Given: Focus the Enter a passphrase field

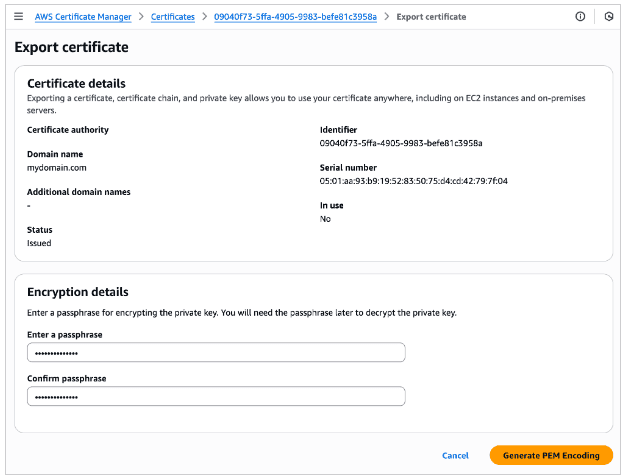Looking at the screenshot, I should click(216, 352).
